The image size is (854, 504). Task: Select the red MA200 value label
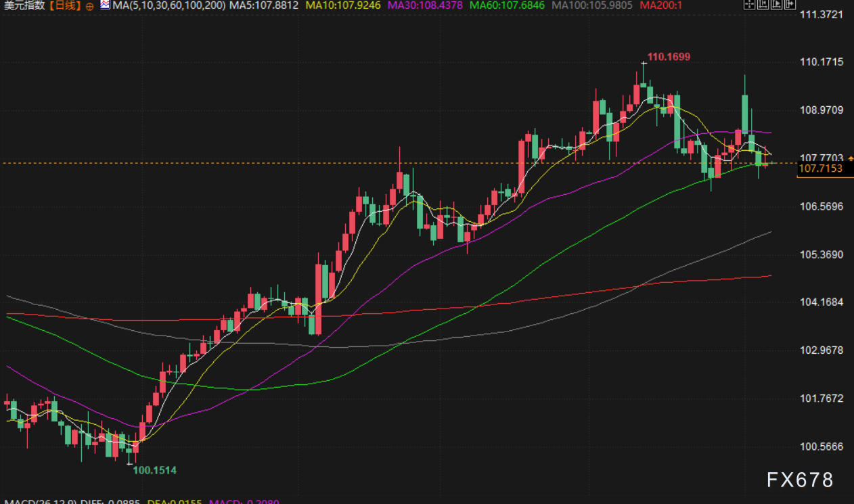tap(661, 5)
